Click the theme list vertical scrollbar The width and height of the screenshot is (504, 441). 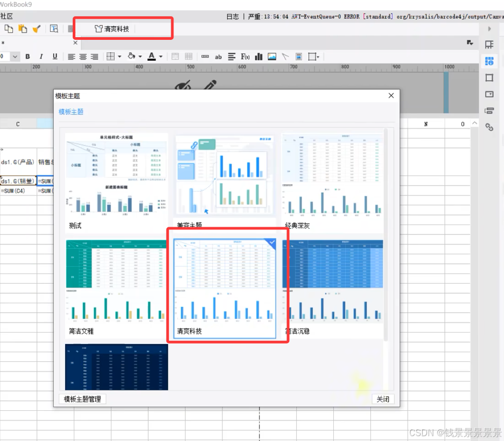pyautogui.click(x=386, y=235)
